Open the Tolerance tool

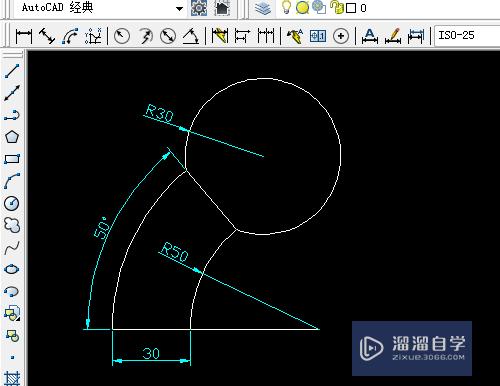point(318,36)
